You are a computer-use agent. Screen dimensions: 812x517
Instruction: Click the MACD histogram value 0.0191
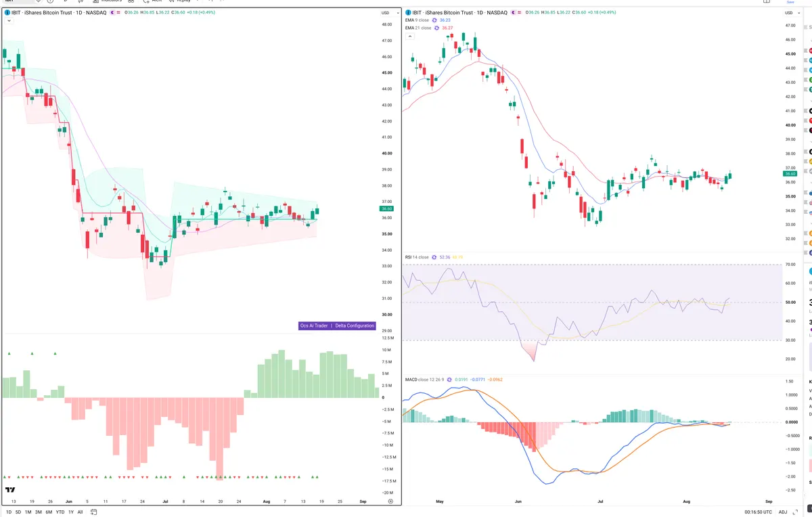point(460,380)
